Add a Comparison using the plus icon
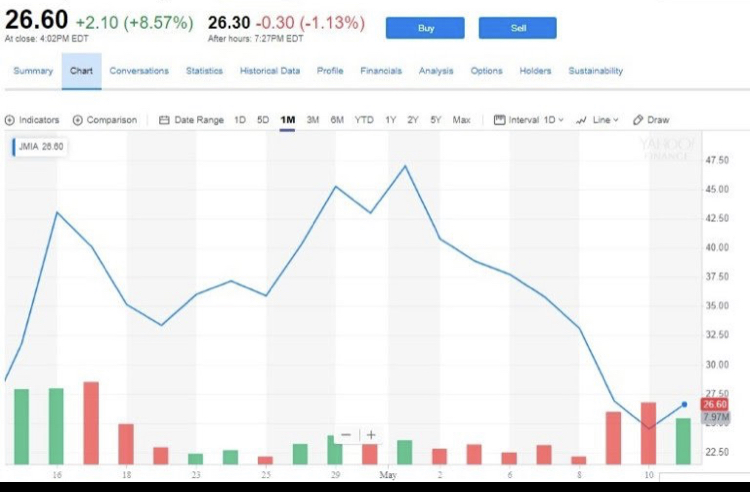The height and width of the screenshot is (492, 750). [x=77, y=120]
